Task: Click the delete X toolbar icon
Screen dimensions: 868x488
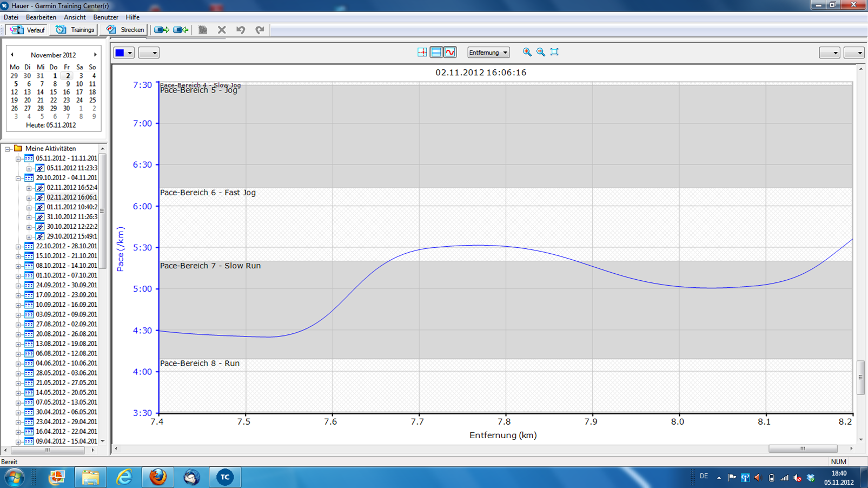Action: pos(222,30)
